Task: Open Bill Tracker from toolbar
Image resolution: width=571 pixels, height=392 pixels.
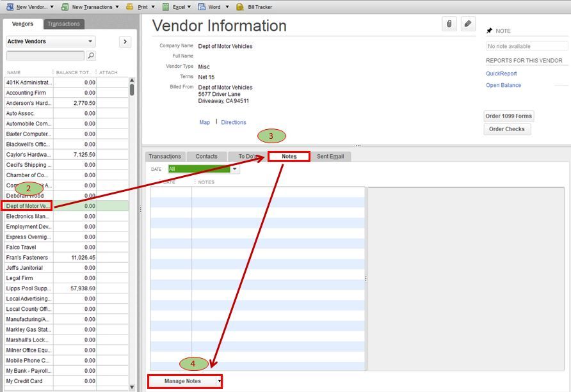Action: pos(254,7)
